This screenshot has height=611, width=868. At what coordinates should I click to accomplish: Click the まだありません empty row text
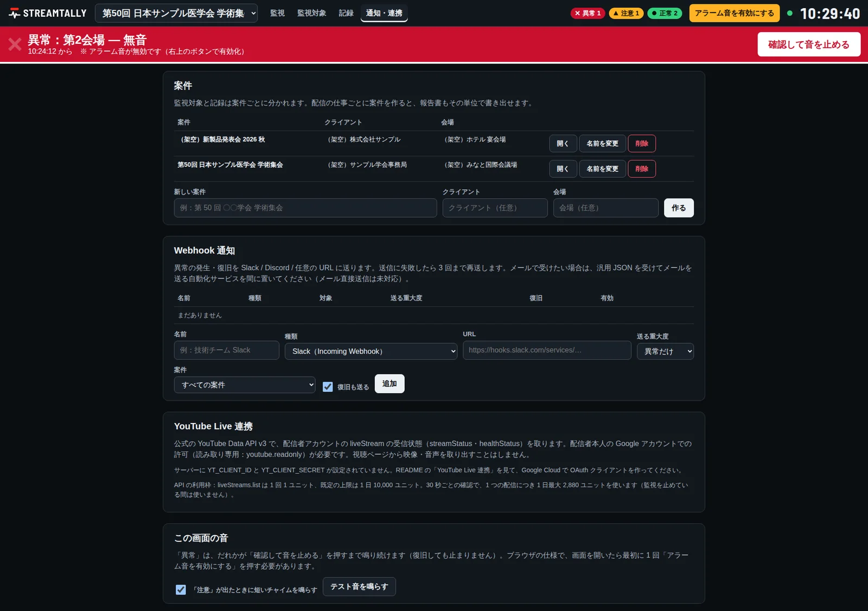200,316
